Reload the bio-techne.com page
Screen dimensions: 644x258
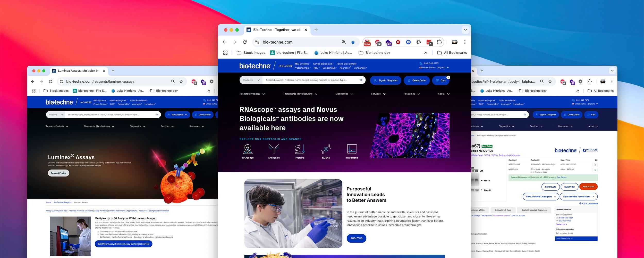(245, 42)
